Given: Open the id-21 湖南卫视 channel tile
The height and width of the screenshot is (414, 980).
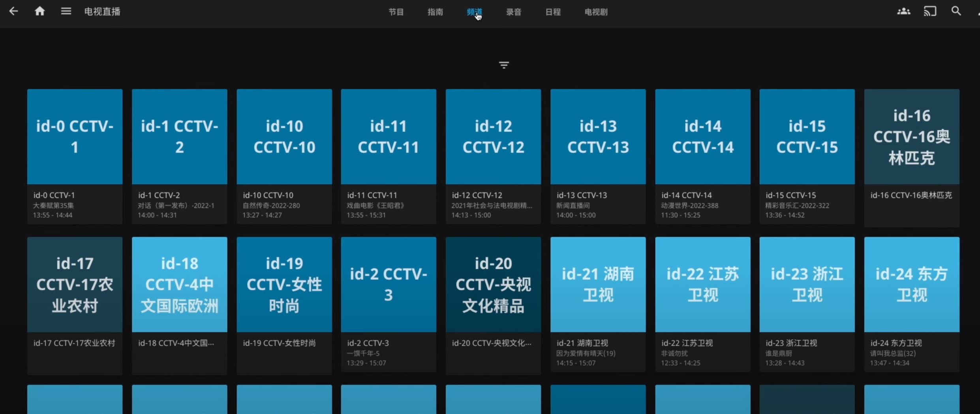Looking at the screenshot, I should (598, 284).
